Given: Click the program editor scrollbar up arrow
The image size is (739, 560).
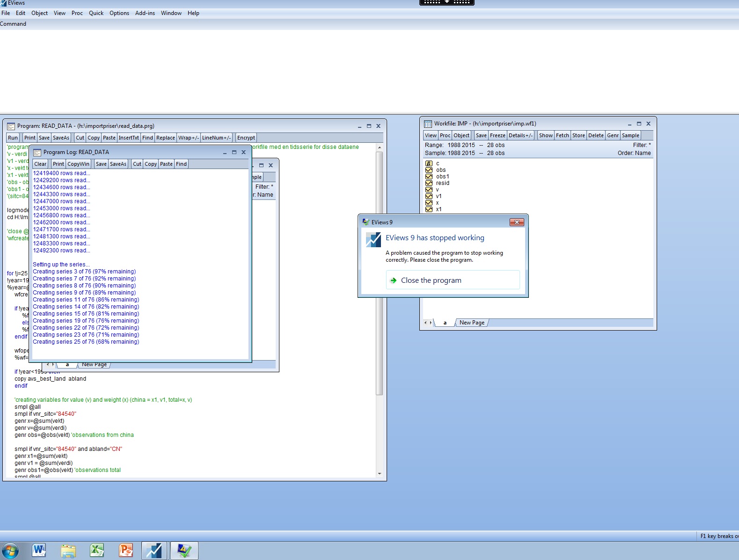Looking at the screenshot, I should coord(380,147).
